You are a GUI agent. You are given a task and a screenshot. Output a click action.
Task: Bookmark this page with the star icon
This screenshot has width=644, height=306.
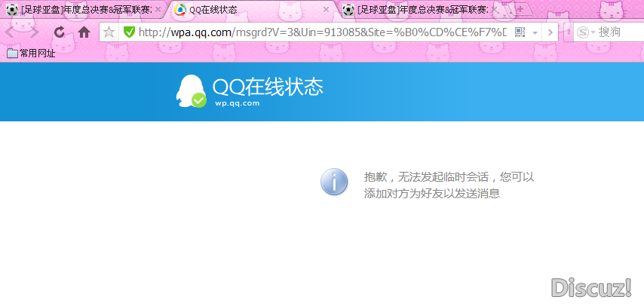click(109, 32)
